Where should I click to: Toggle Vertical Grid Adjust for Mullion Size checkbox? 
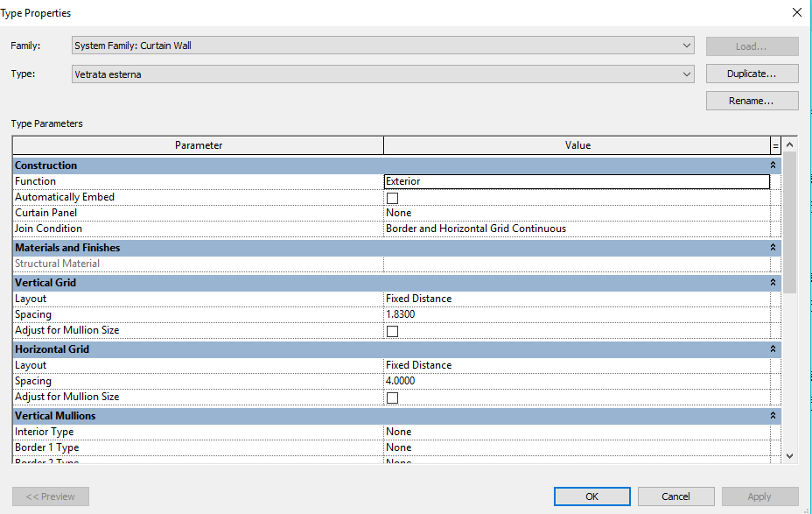click(x=393, y=331)
